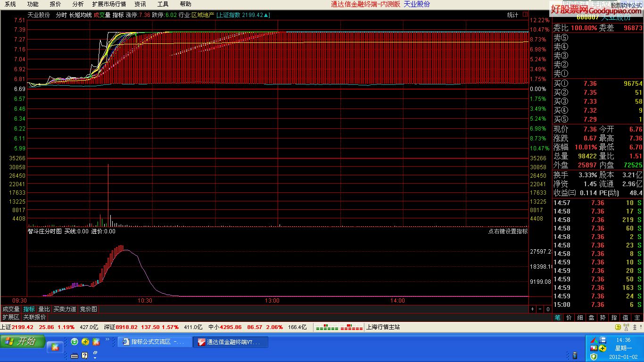Click the 14:58 trade row with 219 volume
This screenshot has width=644, height=362.
[x=598, y=220]
